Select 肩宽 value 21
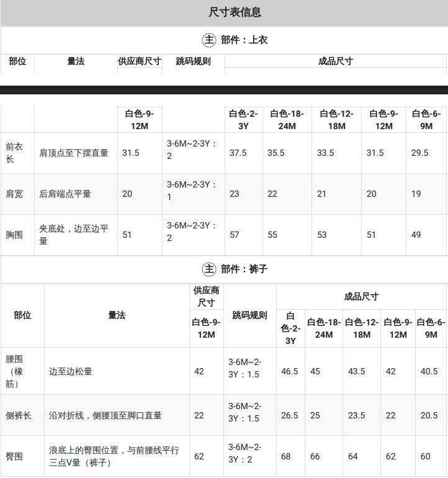This screenshot has width=448, height=478. [321, 194]
